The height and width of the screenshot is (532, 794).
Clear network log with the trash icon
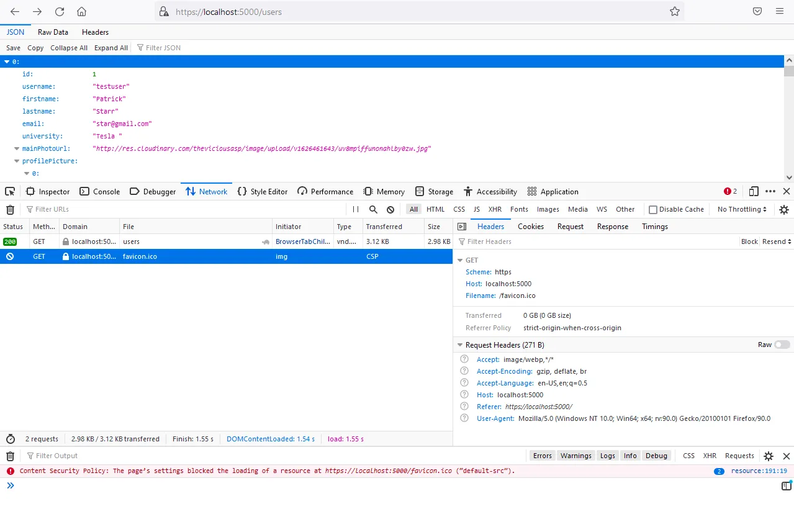click(10, 210)
